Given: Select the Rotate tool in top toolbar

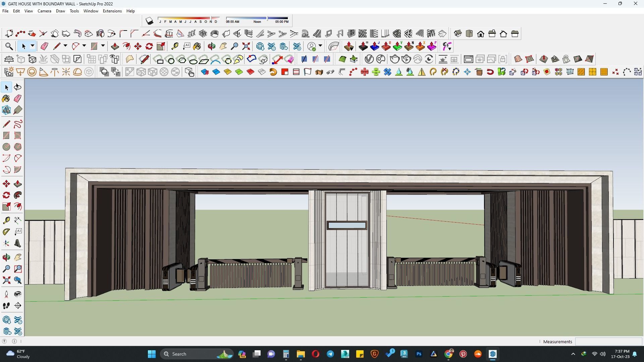Looking at the screenshot, I should coord(149,46).
